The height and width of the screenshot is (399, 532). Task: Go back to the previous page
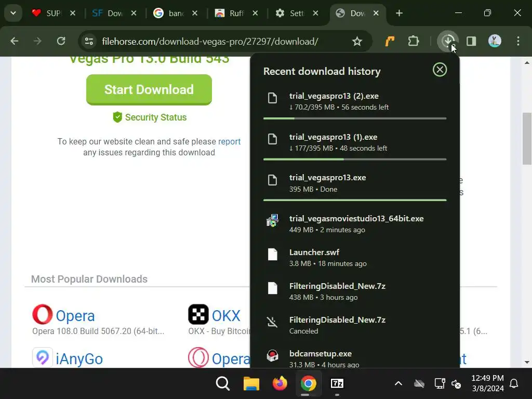coord(14,42)
